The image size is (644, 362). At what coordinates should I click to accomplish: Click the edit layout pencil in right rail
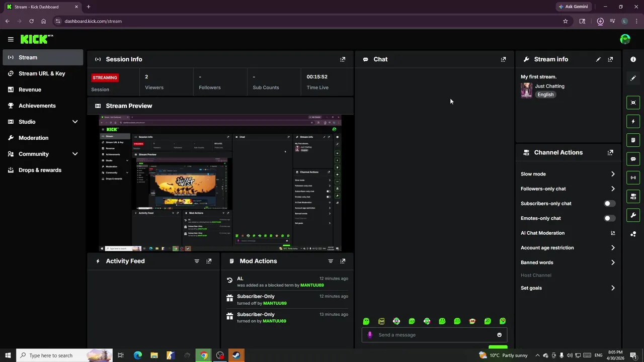click(x=633, y=78)
